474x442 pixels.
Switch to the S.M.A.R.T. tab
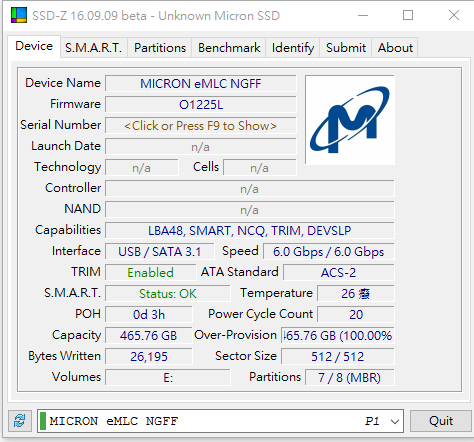94,48
